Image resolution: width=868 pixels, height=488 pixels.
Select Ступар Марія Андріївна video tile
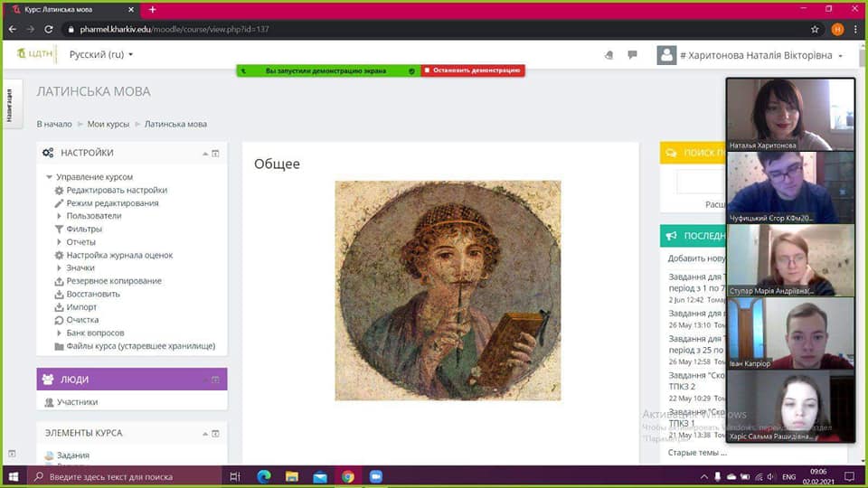click(x=790, y=260)
